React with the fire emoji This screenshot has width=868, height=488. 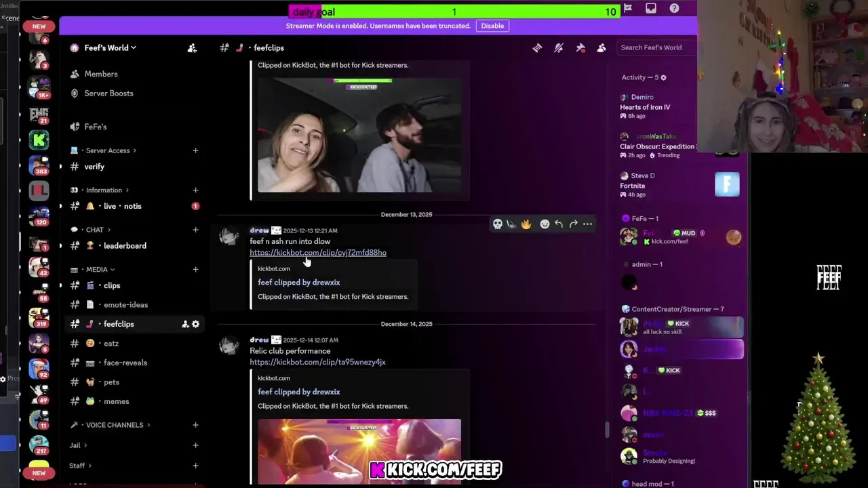526,224
